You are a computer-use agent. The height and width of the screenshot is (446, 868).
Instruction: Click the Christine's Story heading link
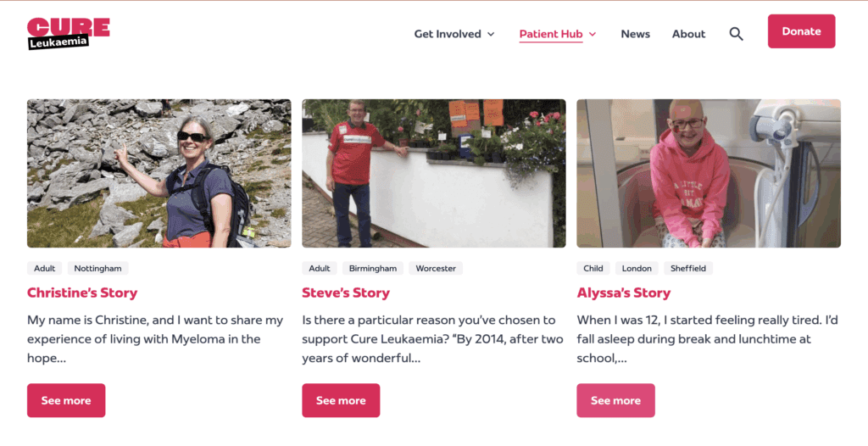pos(82,293)
